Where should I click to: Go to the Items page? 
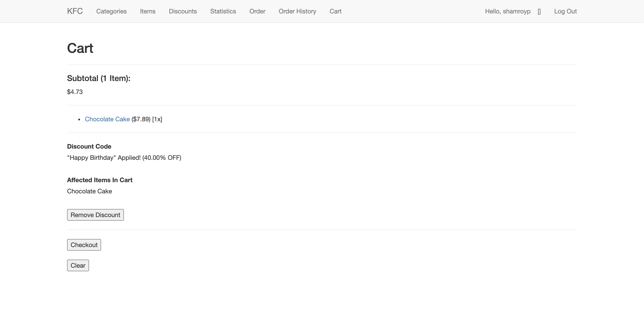(148, 11)
